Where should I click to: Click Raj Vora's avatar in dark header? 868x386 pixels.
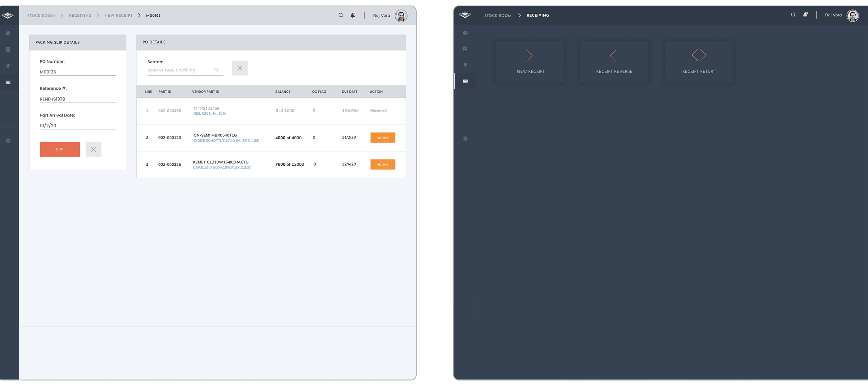pyautogui.click(x=852, y=16)
